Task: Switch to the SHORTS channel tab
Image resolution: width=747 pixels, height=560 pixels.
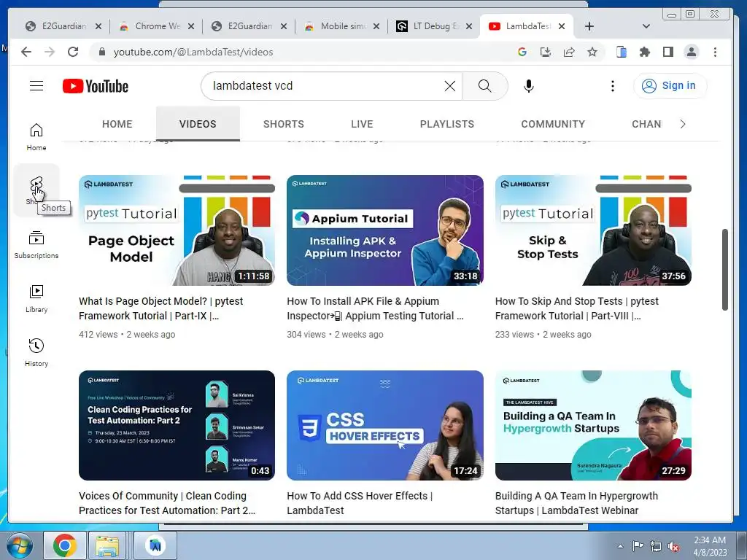Action: point(284,124)
